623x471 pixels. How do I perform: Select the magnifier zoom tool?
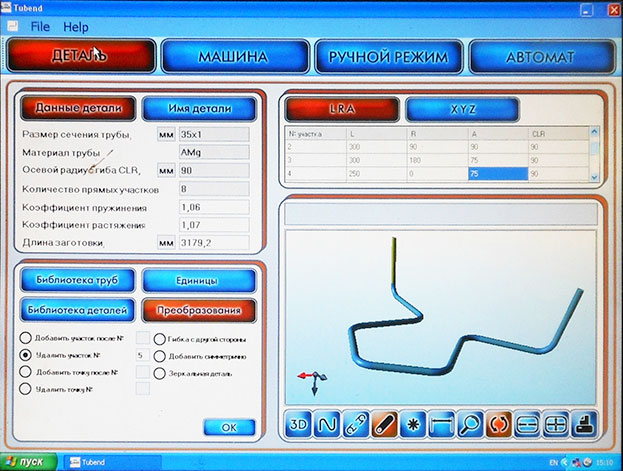coord(470,424)
